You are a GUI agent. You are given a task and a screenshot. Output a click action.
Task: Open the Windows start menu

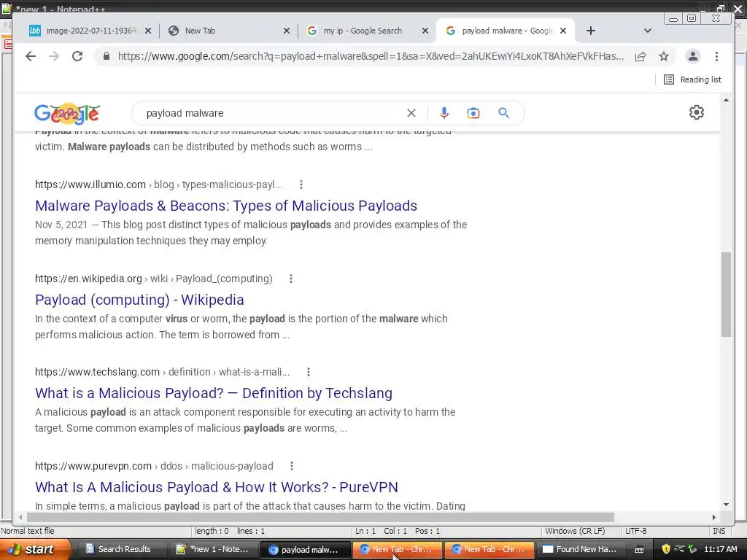click(35, 549)
